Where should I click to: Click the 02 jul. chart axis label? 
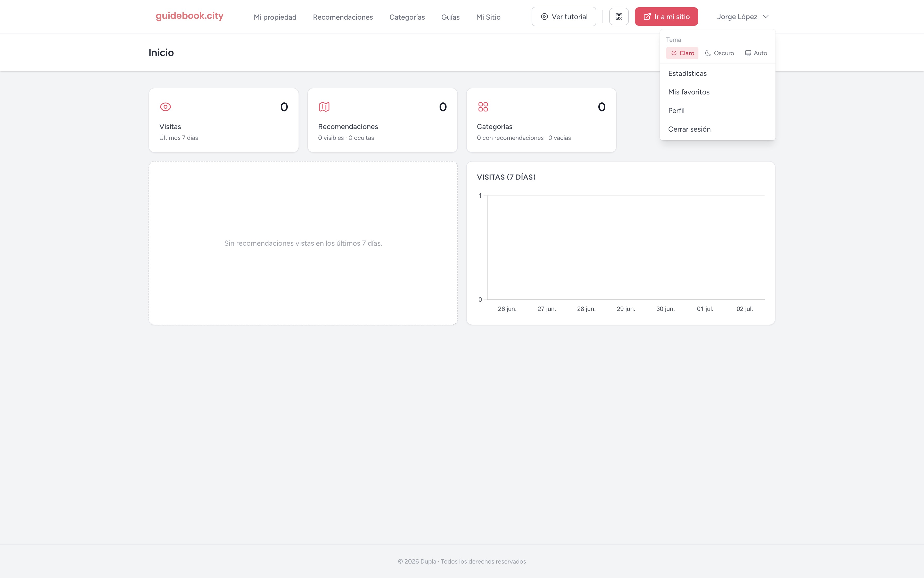coord(745,309)
